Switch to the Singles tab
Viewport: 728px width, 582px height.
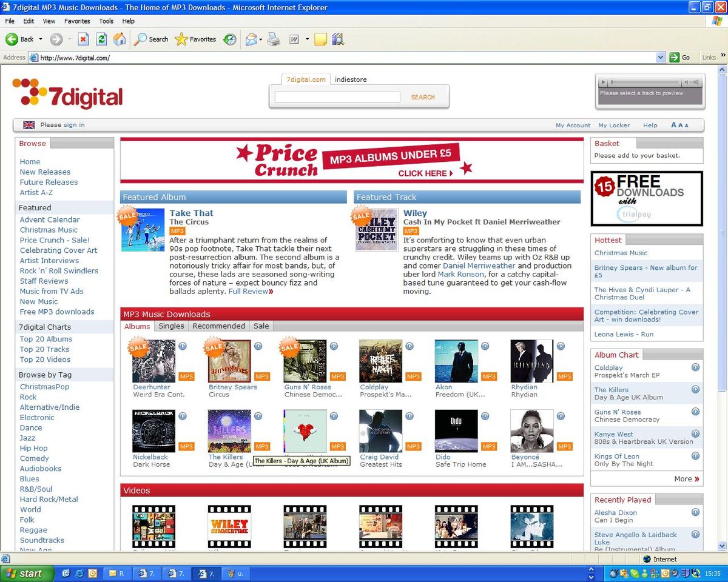coord(170,326)
